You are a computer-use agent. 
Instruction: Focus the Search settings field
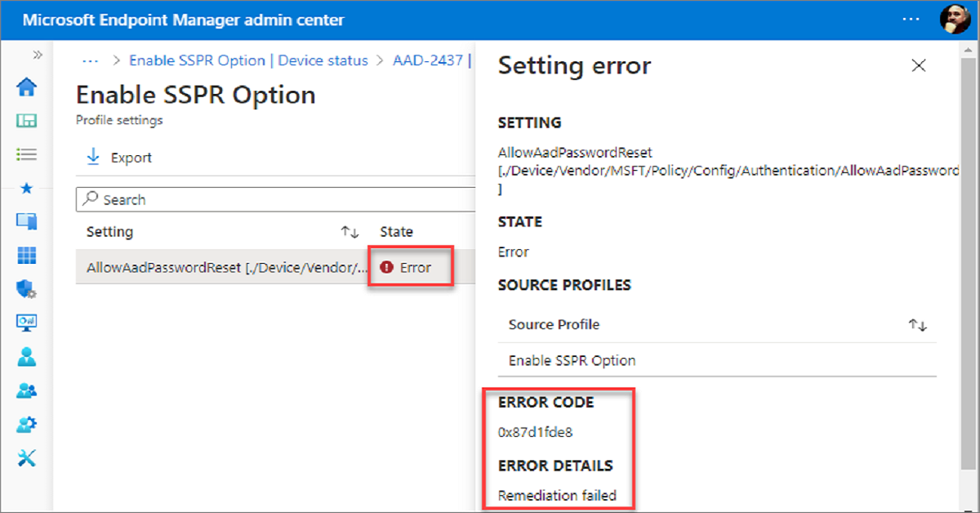pos(276,199)
